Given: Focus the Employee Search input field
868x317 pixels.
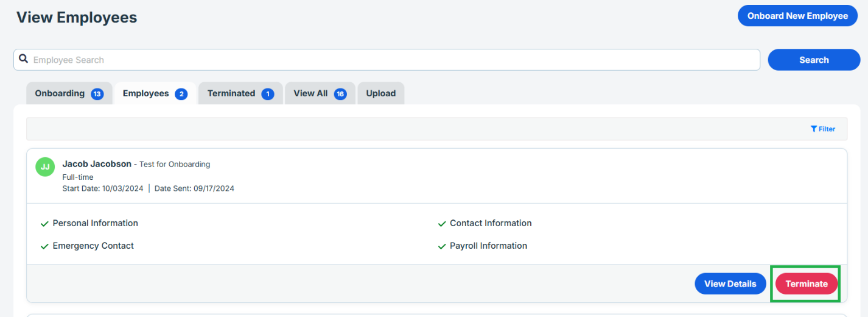Looking at the screenshot, I should [x=390, y=60].
